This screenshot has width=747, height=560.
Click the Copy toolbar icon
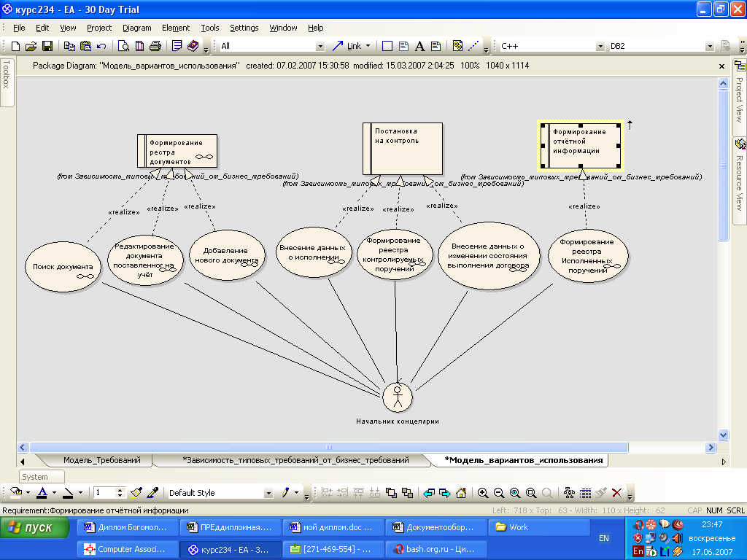click(69, 46)
